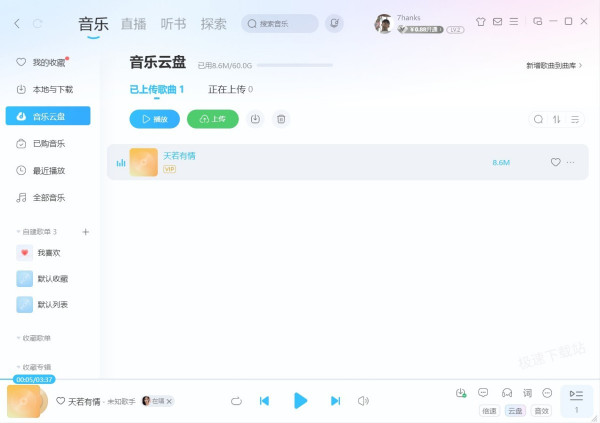Click the VIP tag under 天若有情
Screen dimensions: 600x423
(170, 169)
